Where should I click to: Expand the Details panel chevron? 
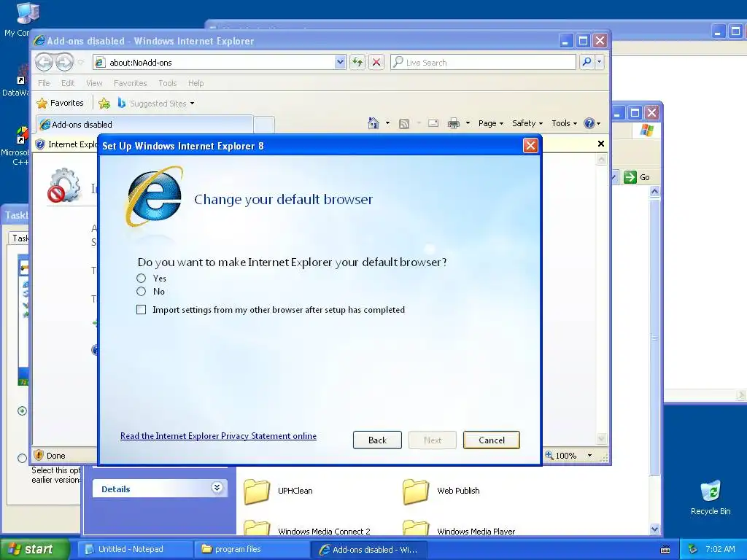point(217,488)
